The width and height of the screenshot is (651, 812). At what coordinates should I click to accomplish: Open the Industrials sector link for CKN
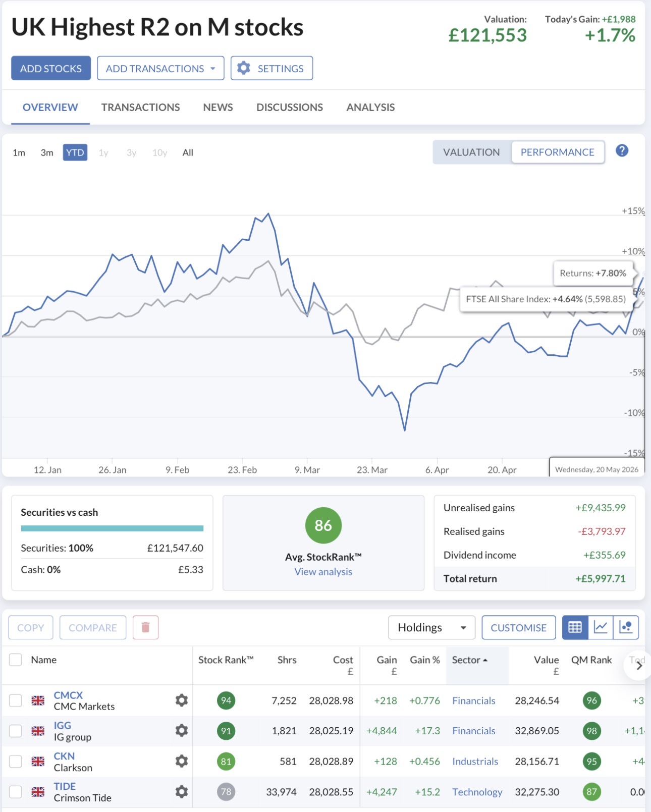click(x=475, y=762)
